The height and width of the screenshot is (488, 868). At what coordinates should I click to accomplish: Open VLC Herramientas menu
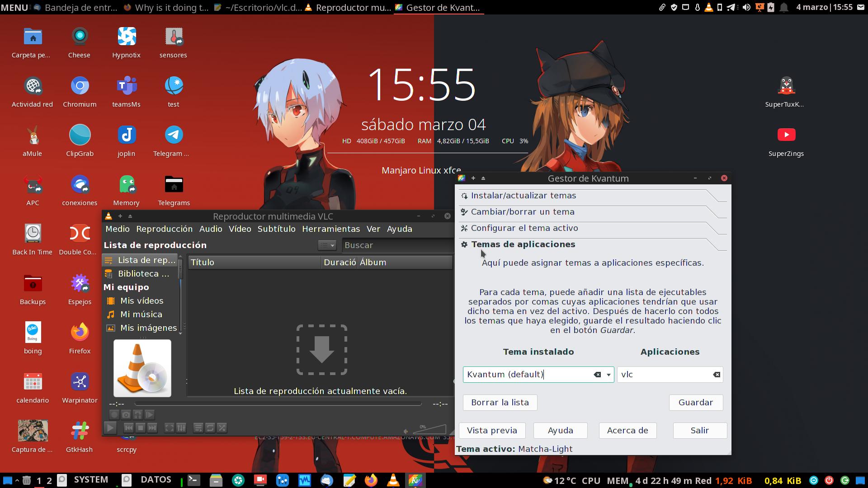[331, 229]
